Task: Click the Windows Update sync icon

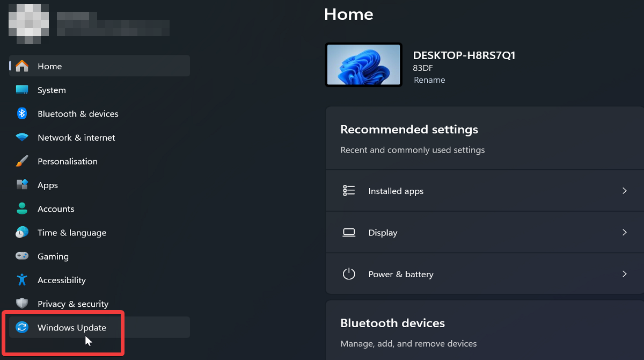Action: 22,328
